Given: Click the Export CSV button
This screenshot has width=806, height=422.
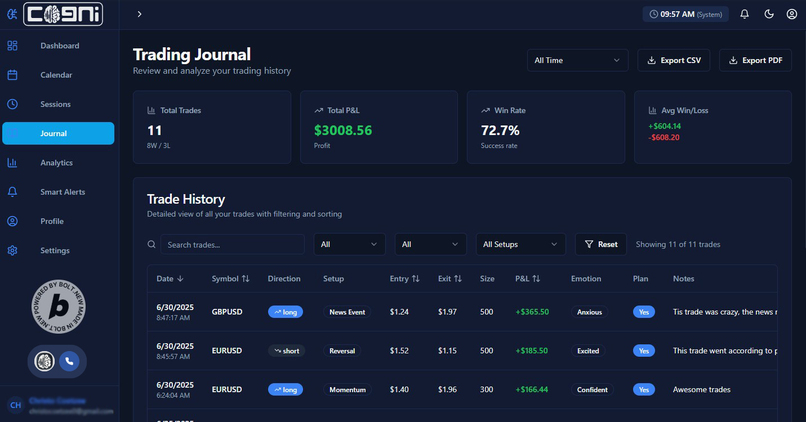Looking at the screenshot, I should tap(673, 61).
